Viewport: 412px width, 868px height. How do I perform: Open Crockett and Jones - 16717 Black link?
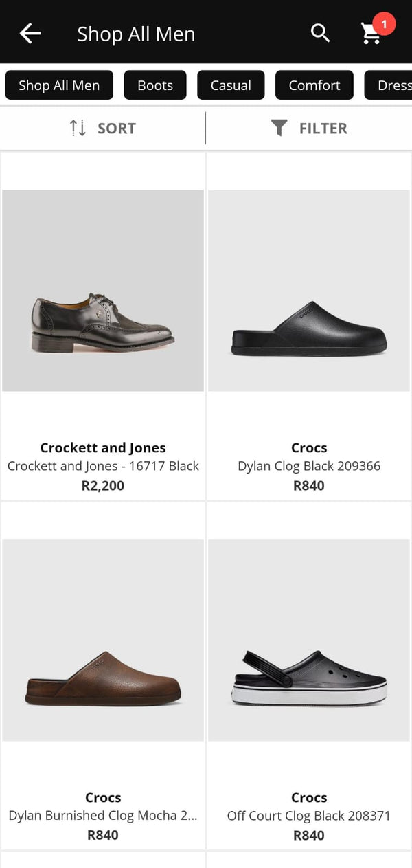pos(103,466)
